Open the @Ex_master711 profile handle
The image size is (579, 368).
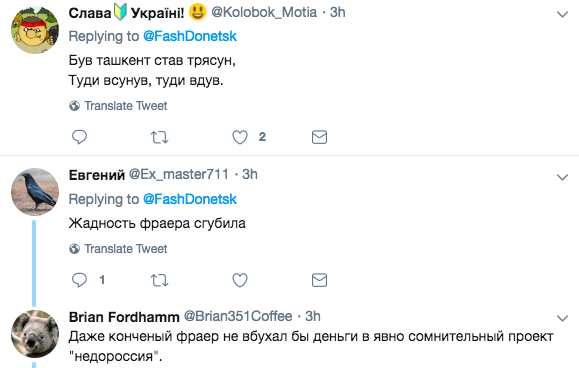tap(179, 174)
